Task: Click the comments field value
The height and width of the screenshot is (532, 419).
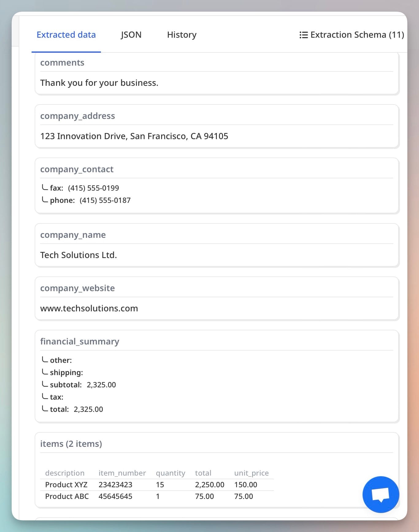Action: (99, 83)
